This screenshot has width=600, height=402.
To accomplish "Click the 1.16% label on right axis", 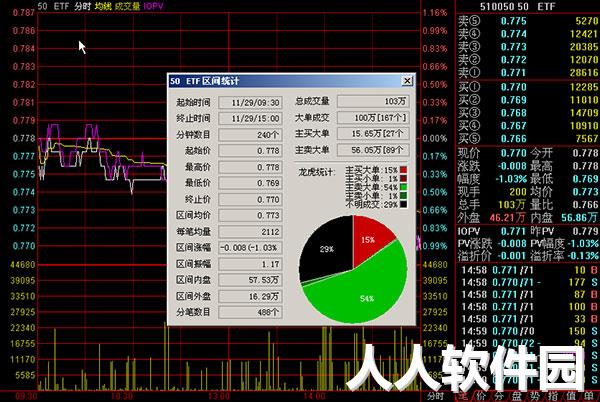I will coord(435,13).
